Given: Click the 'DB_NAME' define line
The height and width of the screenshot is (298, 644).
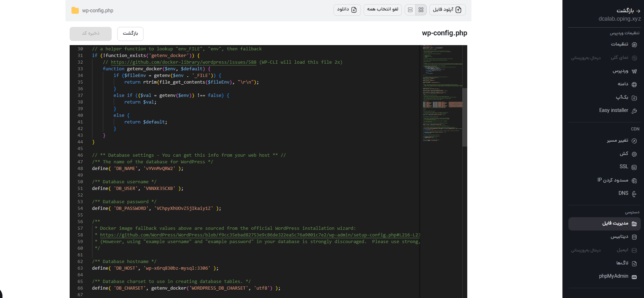Looking at the screenshot, I should point(138,169).
